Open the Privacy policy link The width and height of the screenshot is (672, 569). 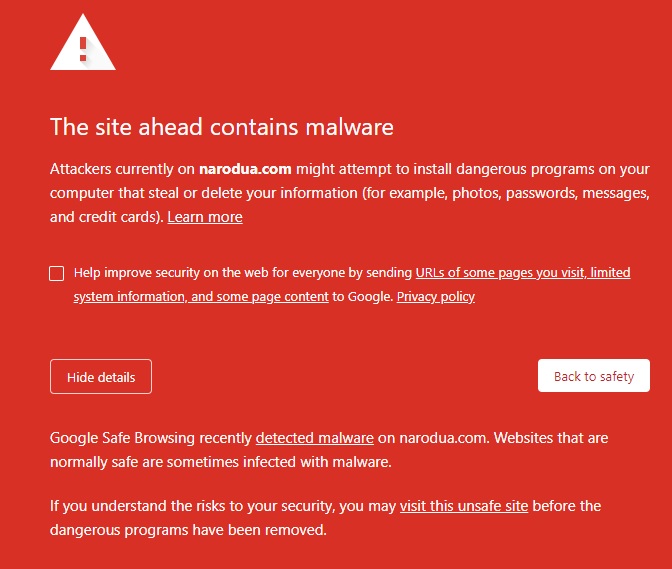436,297
